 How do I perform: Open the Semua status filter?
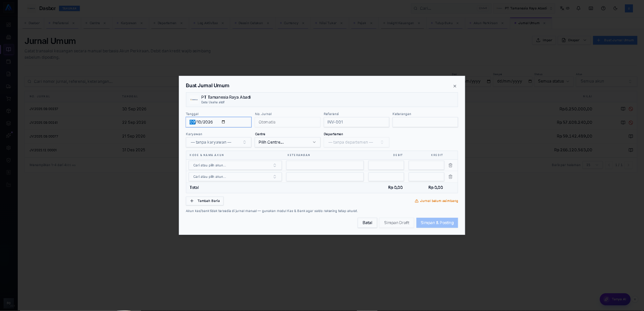[x=554, y=82]
